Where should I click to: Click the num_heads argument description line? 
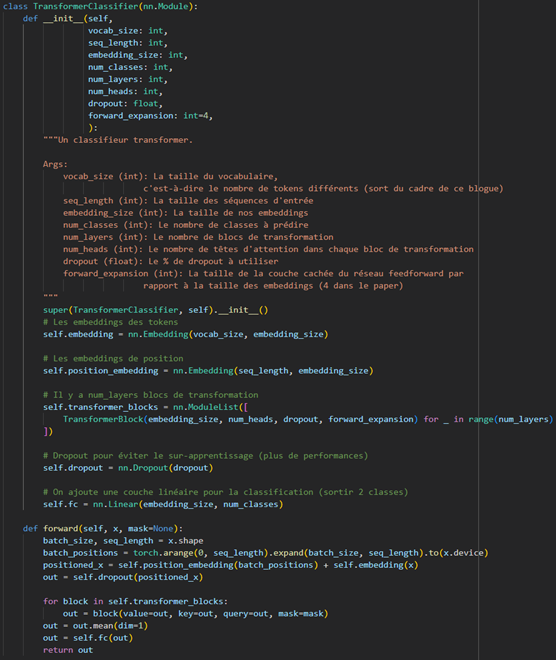pyautogui.click(x=268, y=249)
